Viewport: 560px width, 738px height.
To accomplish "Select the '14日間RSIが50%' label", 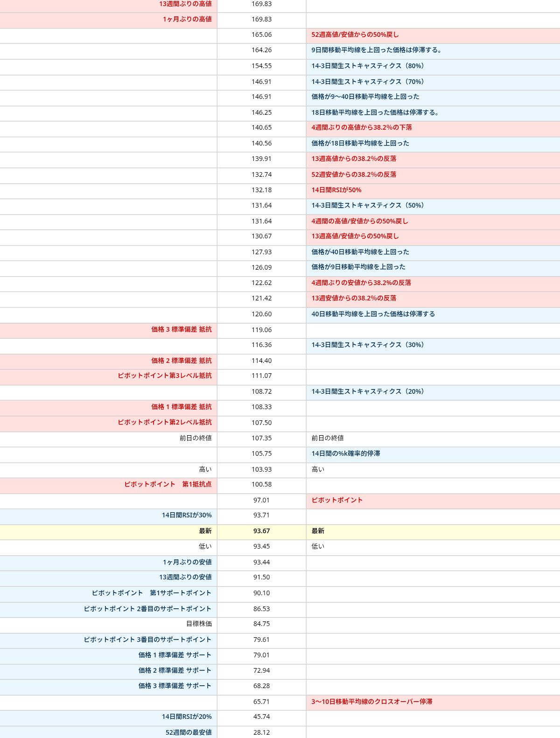I will pos(336,190).
